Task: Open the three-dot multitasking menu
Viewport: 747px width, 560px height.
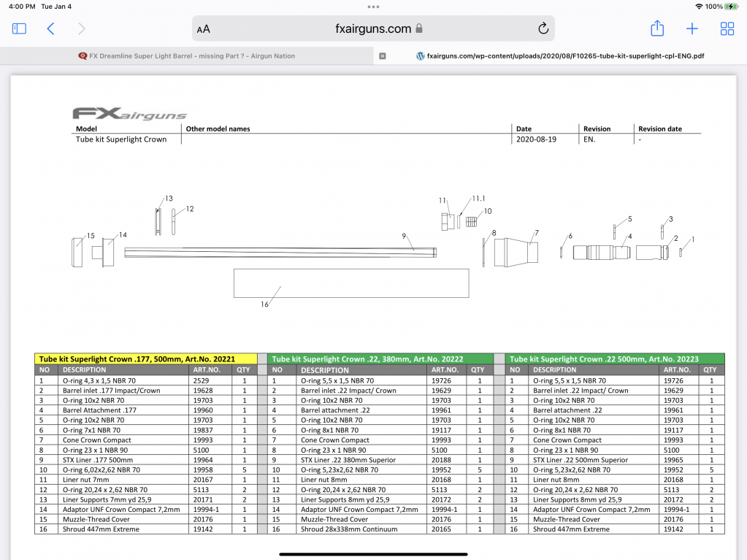Action: (x=374, y=7)
